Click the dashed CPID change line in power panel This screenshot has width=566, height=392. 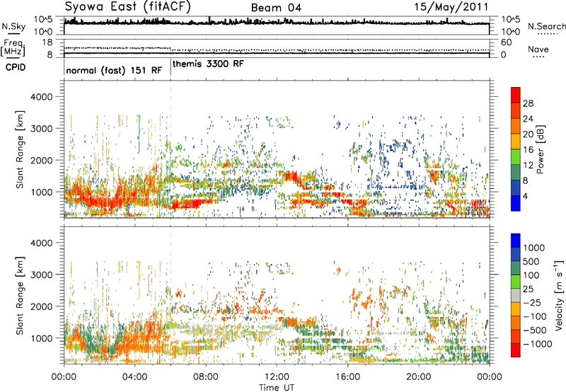click(x=171, y=149)
